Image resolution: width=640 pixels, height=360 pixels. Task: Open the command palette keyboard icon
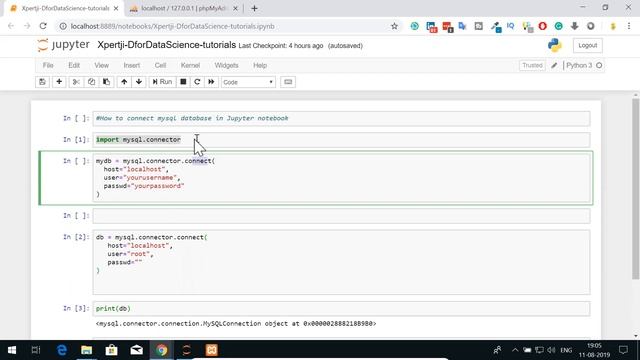[288, 82]
